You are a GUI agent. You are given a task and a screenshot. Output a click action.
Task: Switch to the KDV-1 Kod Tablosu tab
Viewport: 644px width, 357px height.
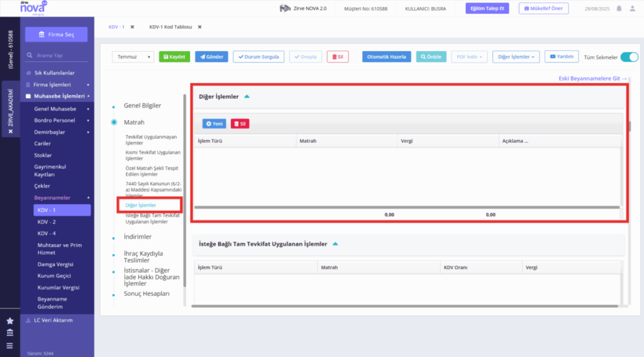[170, 27]
